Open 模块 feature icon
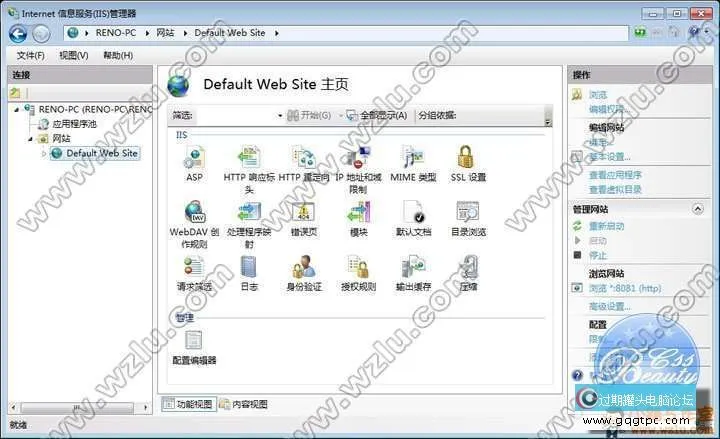This screenshot has width=720, height=439. tap(359, 212)
